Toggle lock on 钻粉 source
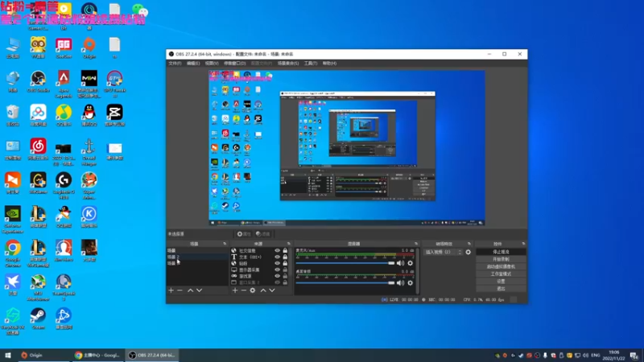 (285, 264)
